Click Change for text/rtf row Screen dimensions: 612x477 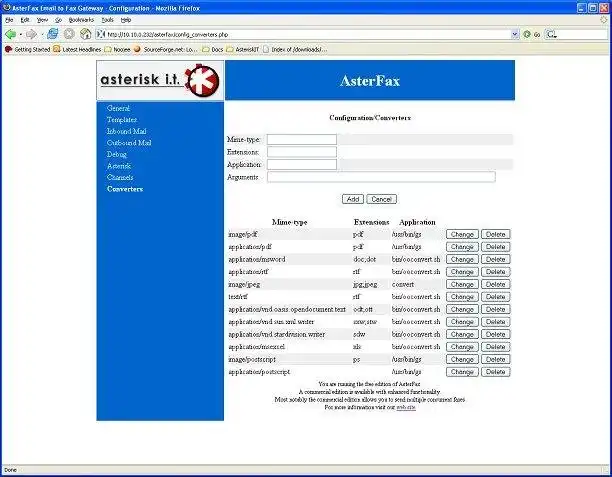462,297
